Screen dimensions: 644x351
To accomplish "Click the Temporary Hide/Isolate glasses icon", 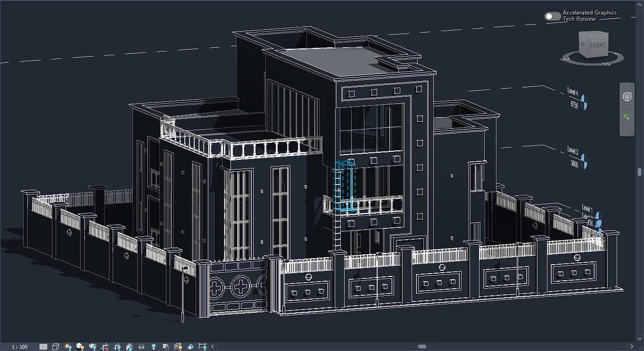I will pyautogui.click(x=141, y=346).
